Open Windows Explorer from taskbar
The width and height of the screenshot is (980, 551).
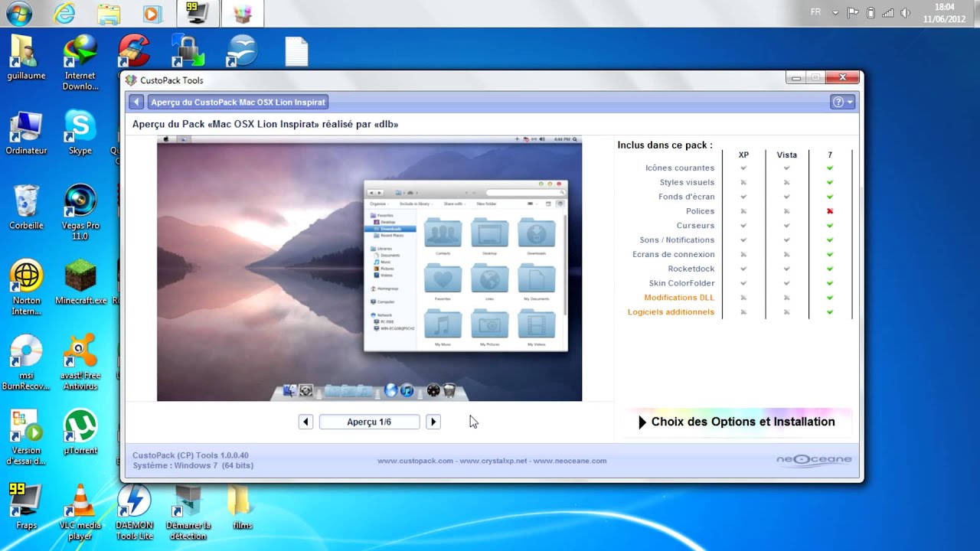pos(109,13)
